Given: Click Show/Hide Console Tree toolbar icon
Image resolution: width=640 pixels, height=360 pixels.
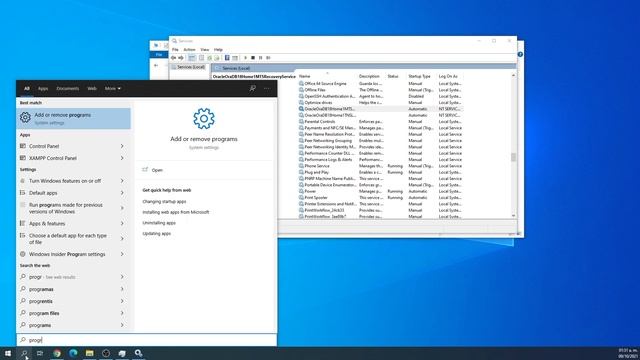Looking at the screenshot, I should point(191,58).
